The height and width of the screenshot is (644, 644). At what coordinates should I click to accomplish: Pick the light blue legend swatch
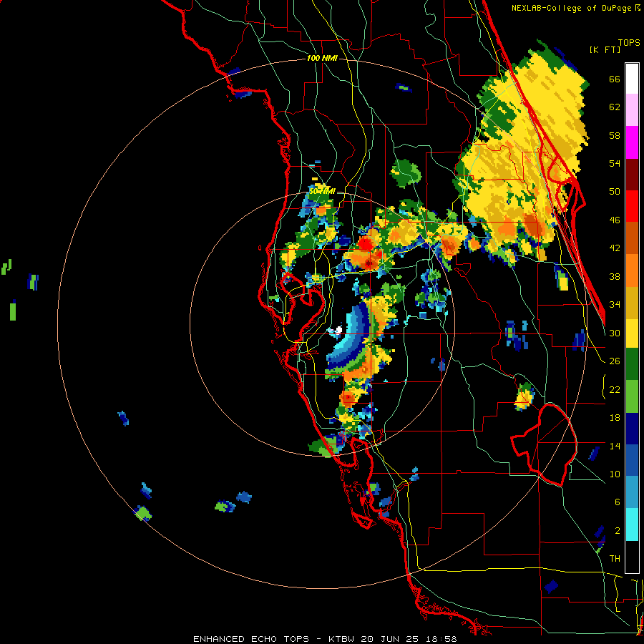click(632, 493)
